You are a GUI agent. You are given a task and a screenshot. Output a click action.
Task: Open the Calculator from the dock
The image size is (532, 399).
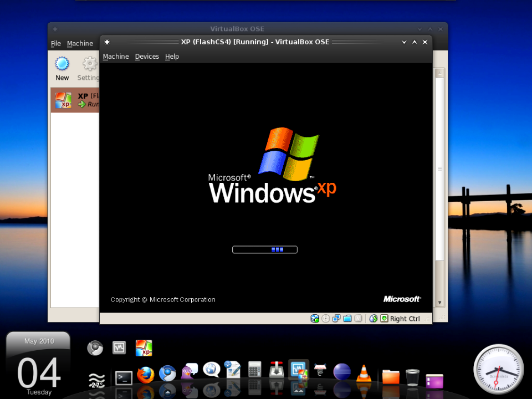(x=254, y=369)
